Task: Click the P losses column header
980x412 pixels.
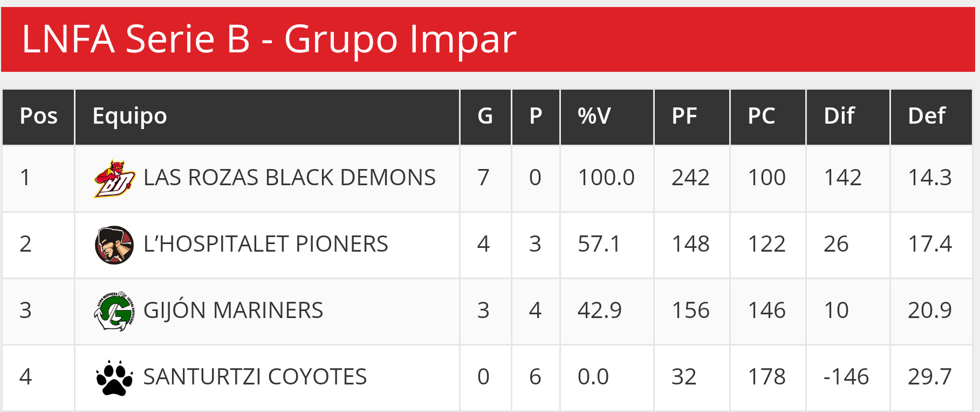Action: click(x=536, y=116)
